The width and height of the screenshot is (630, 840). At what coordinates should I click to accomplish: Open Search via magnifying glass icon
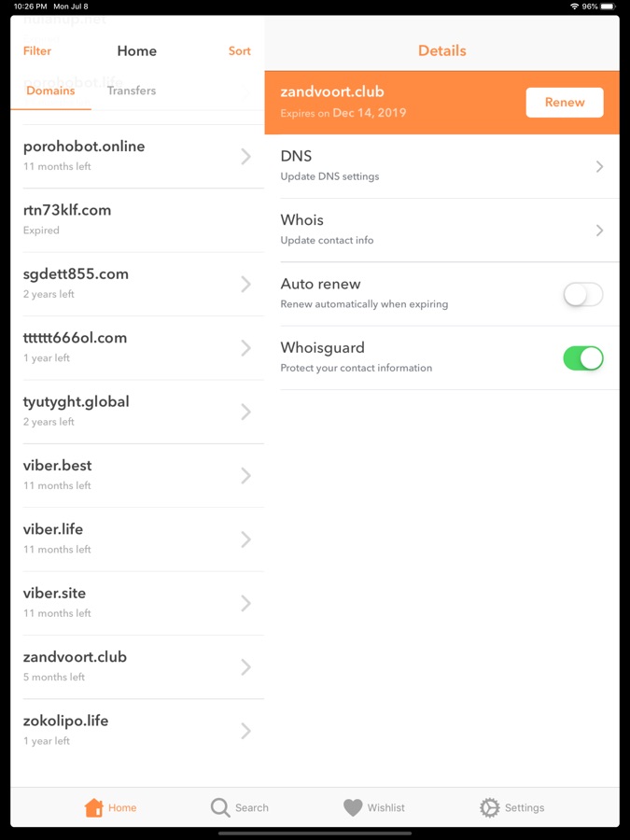coord(220,807)
